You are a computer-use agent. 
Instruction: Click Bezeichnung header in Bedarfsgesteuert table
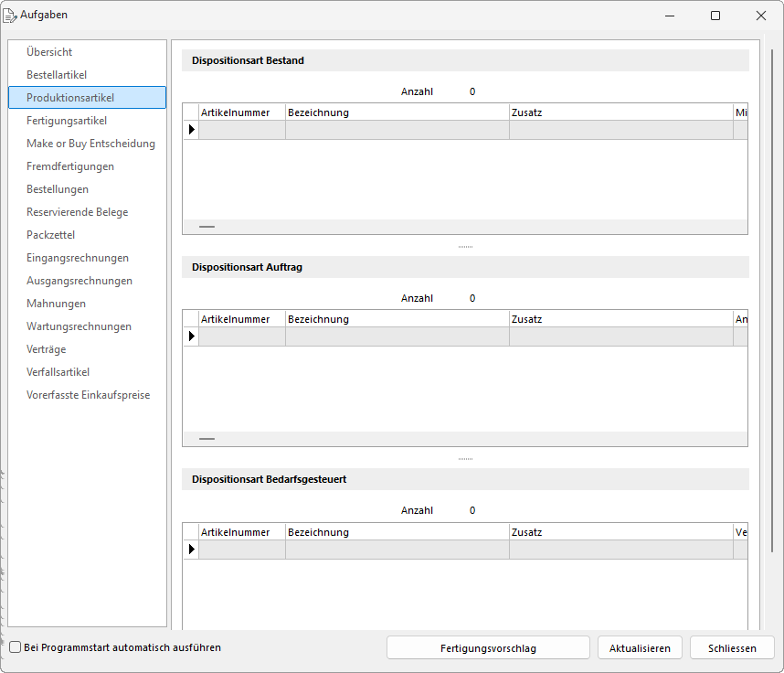pos(397,532)
